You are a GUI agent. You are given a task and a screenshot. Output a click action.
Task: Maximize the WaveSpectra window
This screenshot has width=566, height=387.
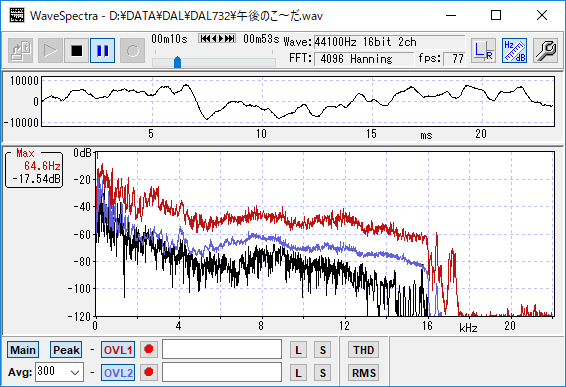(x=496, y=15)
